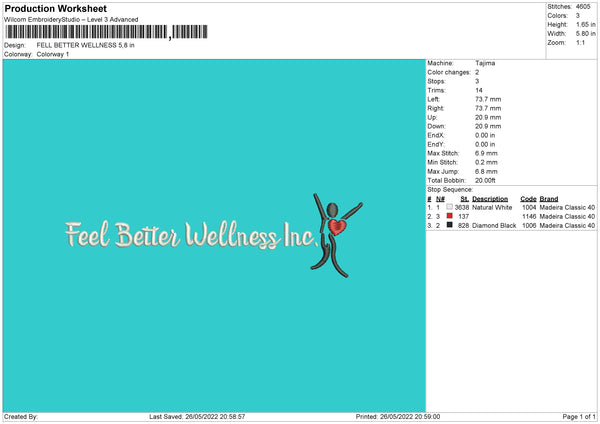Click the 'Description' column header

(x=490, y=199)
